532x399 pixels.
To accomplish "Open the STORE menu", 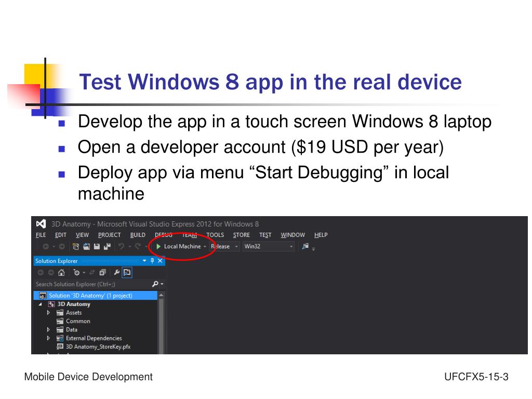I will [x=241, y=235].
